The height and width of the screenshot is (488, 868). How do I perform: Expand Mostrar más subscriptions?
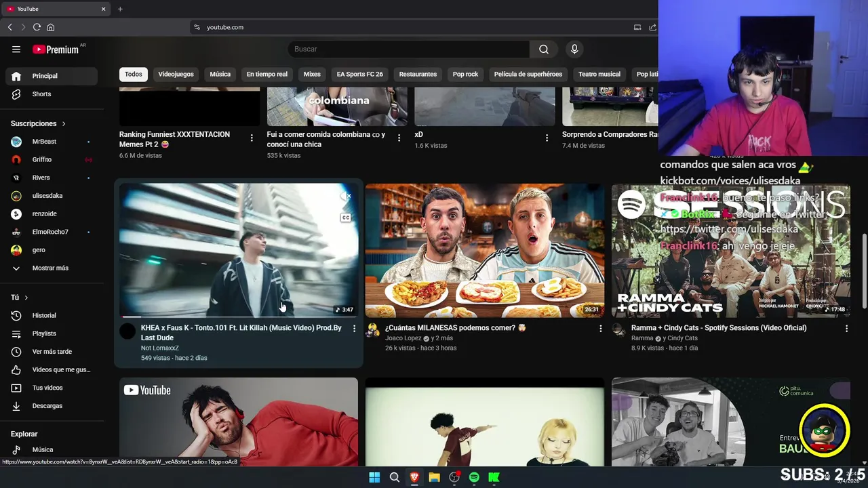[52, 268]
